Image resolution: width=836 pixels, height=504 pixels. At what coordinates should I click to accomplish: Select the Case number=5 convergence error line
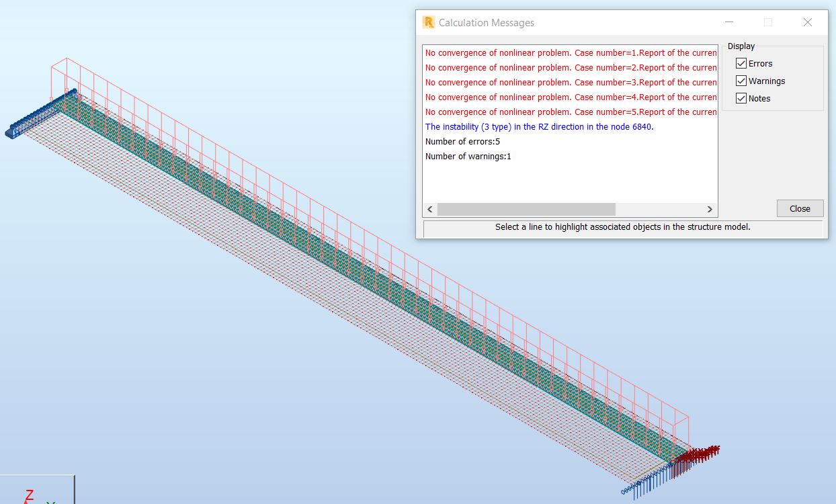(570, 112)
